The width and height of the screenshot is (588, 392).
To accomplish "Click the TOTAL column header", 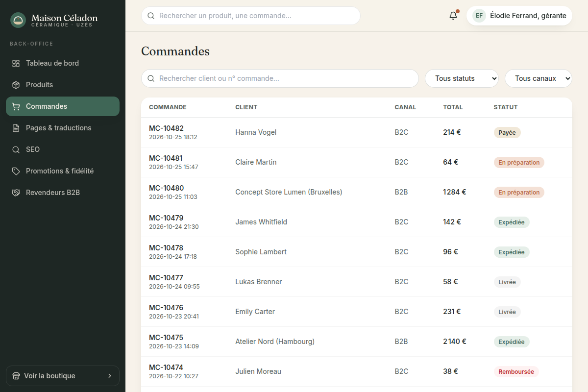I will (453, 107).
